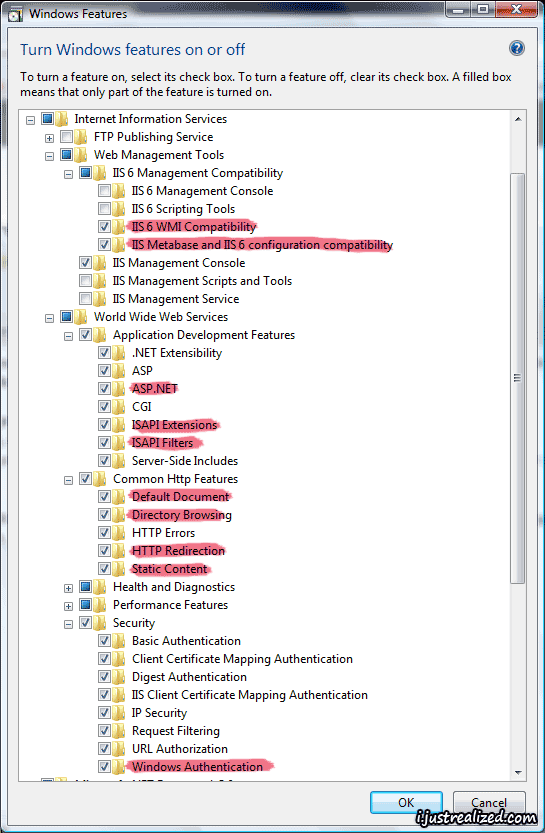Image resolution: width=545 pixels, height=833 pixels.
Task: Click folder icon beside Basic Authentication
Action: (x=119, y=641)
